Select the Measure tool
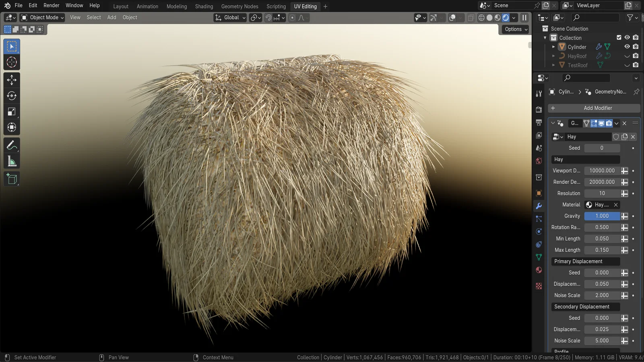This screenshot has height=362, width=644. point(12,161)
